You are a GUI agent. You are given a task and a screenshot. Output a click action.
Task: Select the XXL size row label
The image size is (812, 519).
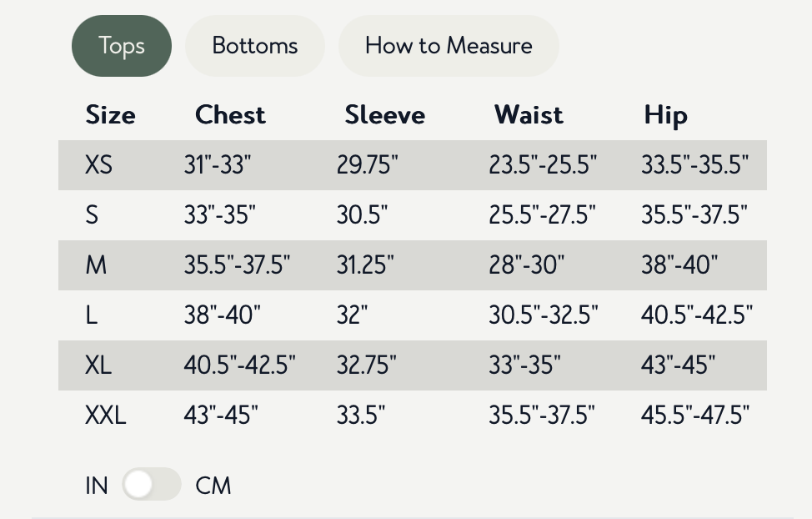click(x=105, y=415)
